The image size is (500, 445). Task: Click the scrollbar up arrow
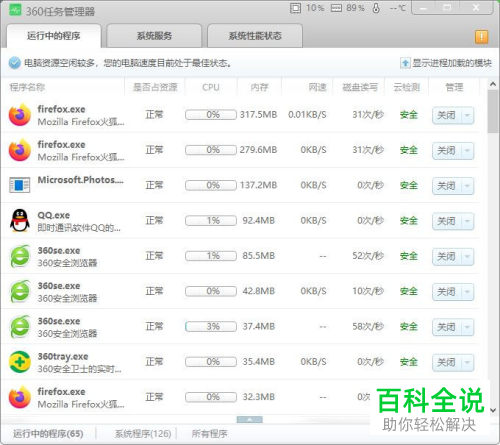(493, 84)
